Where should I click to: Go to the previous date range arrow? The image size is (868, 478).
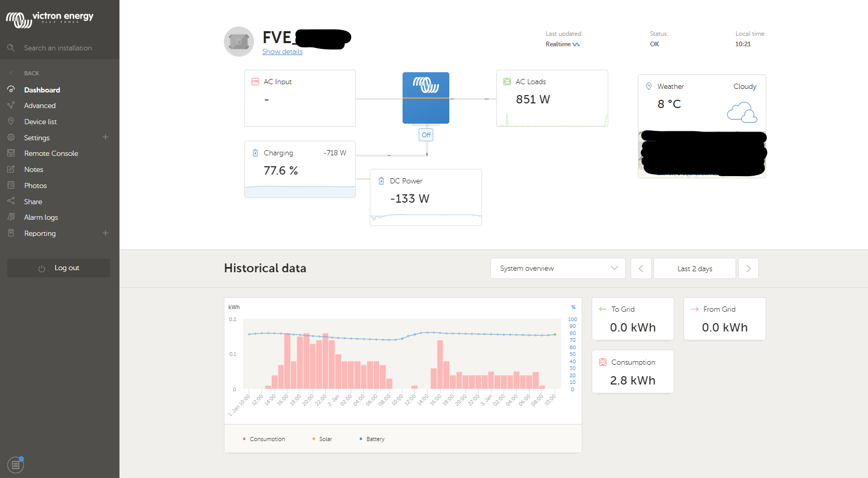pyautogui.click(x=641, y=269)
